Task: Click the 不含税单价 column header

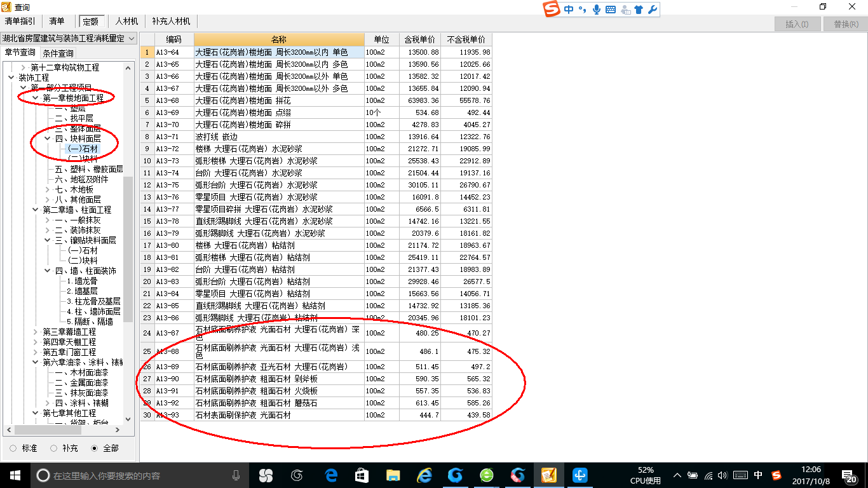Action: click(466, 39)
